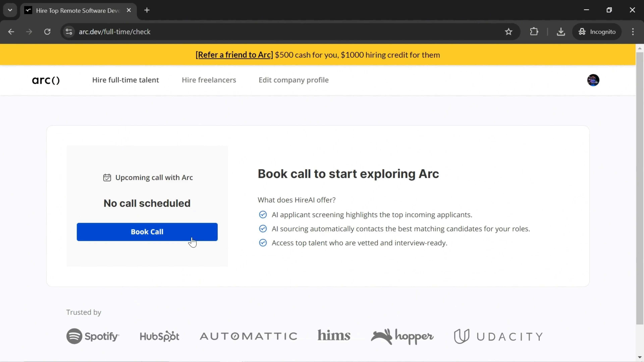This screenshot has width=644, height=362.
Task: Bookmark this page with star icon
Action: click(508, 32)
